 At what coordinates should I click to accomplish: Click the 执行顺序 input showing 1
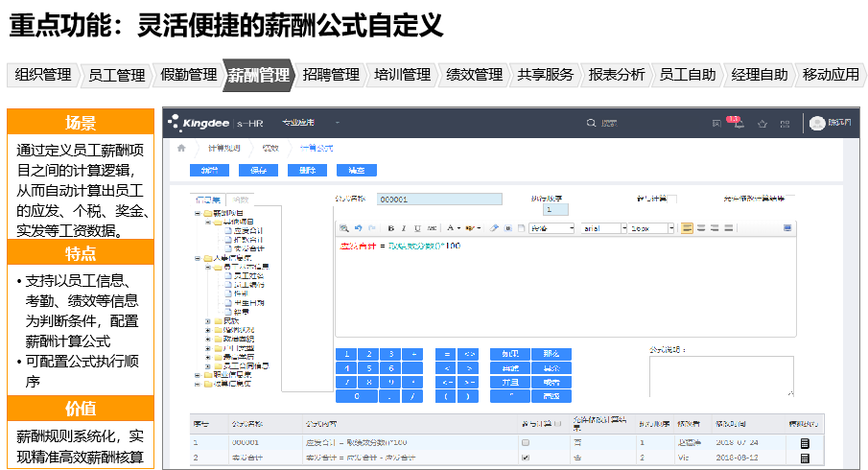(555, 210)
